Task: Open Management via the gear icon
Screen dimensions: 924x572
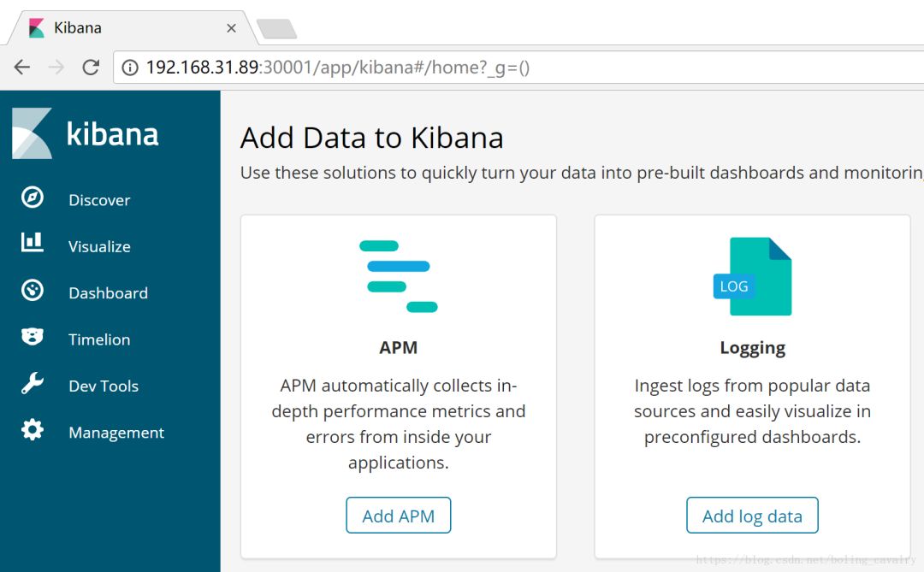Action: (x=33, y=430)
